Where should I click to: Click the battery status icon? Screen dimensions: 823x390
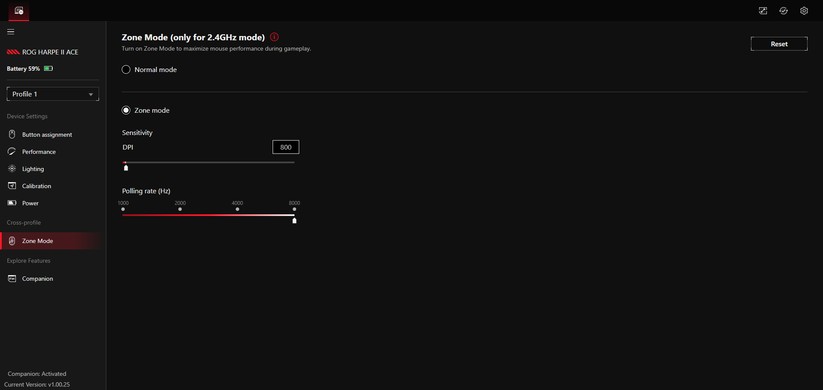pyautogui.click(x=48, y=69)
